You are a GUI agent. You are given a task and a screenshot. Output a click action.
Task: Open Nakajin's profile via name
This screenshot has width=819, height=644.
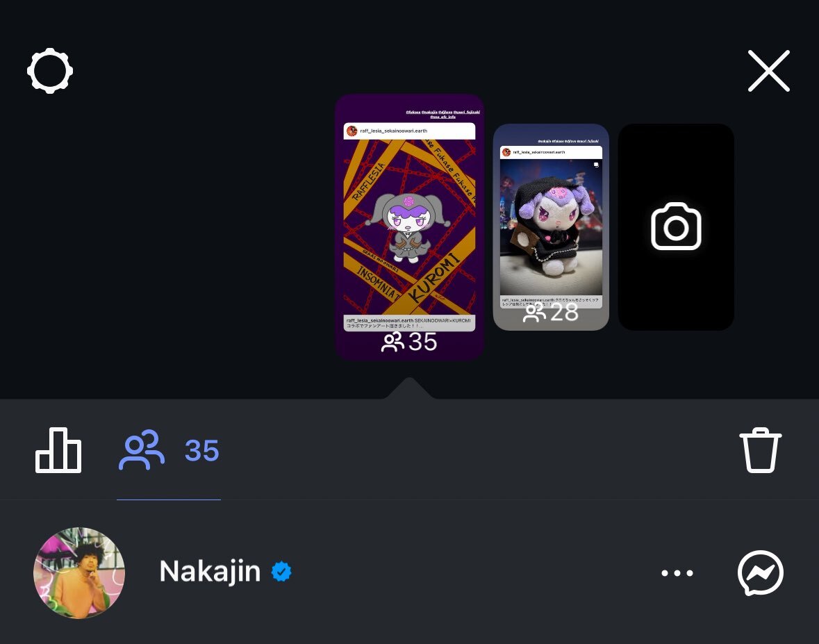coord(210,571)
